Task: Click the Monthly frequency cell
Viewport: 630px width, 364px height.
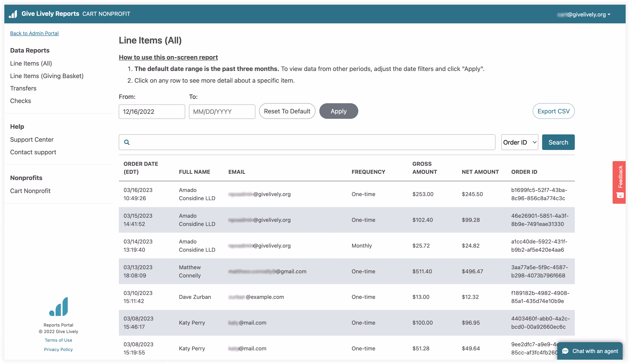Action: click(x=362, y=246)
